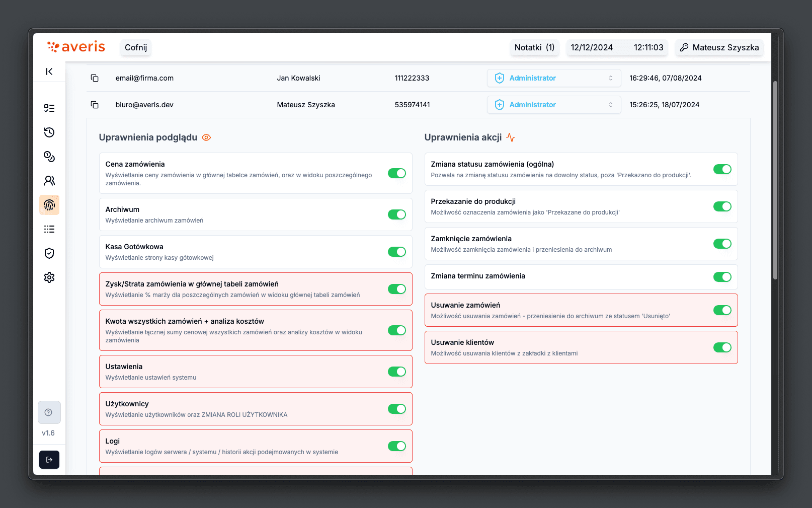The image size is (812, 508).
Task: Open the settings gear sidebar icon
Action: [x=49, y=277]
